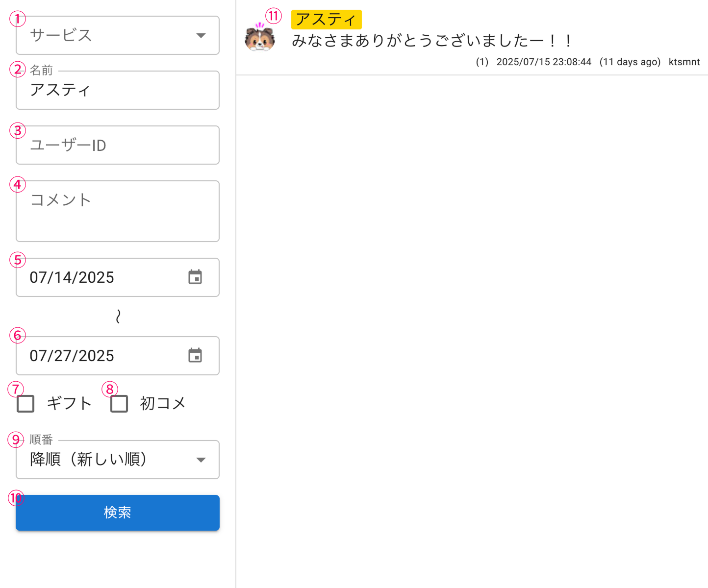Click the dog avatar beside アスティ's comment
The width and height of the screenshot is (708, 588).
click(260, 38)
